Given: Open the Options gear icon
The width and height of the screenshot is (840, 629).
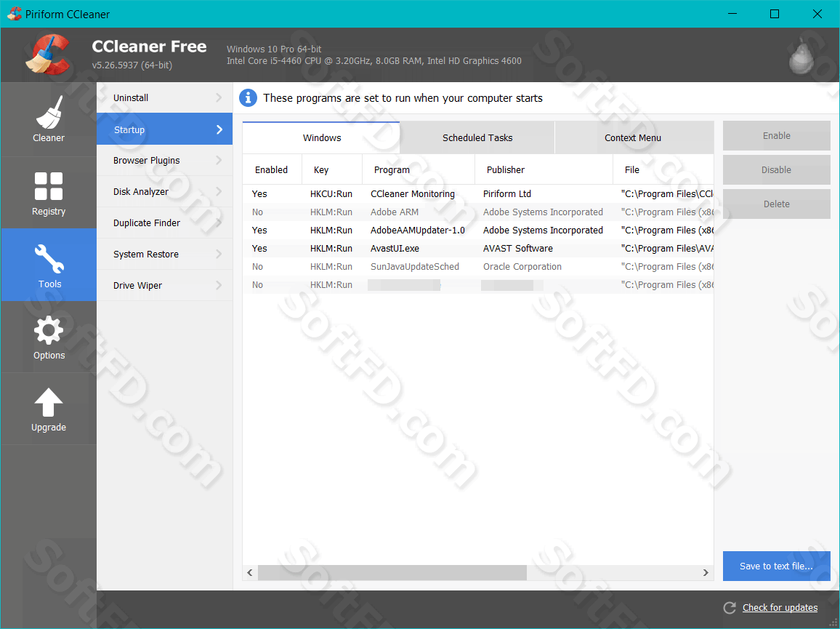Looking at the screenshot, I should 49,330.
